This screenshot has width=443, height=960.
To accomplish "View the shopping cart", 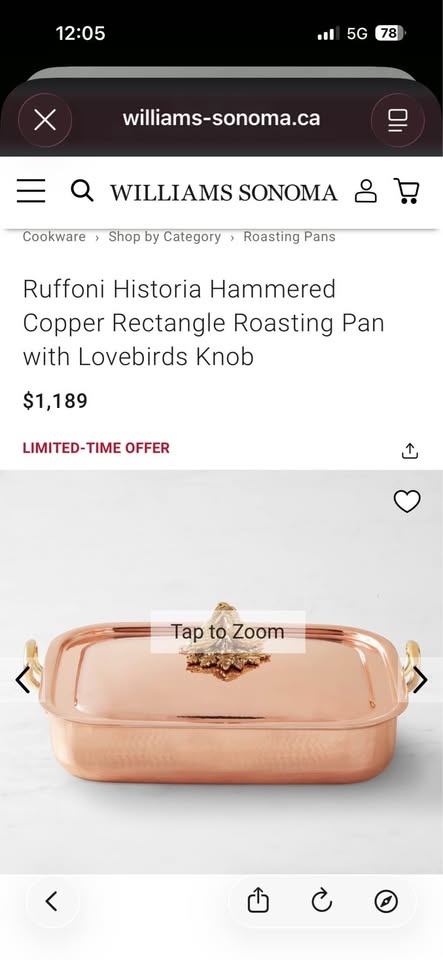I will [406, 191].
